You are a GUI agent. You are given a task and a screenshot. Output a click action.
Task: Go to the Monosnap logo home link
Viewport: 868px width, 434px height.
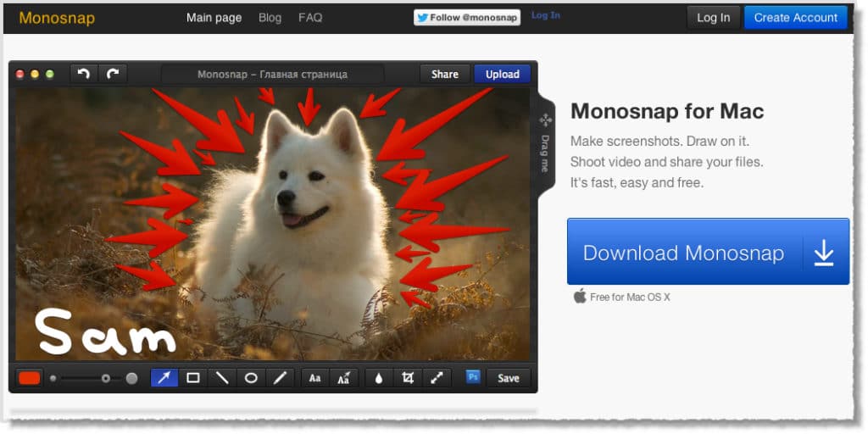(57, 19)
